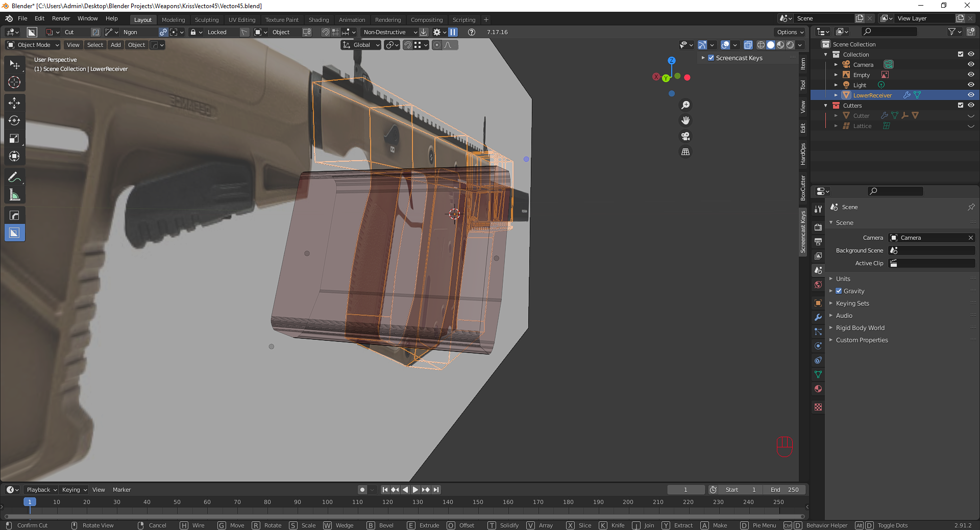Open the Object Data mesh properties tab
Screen dimensions: 980x530
coord(818,374)
